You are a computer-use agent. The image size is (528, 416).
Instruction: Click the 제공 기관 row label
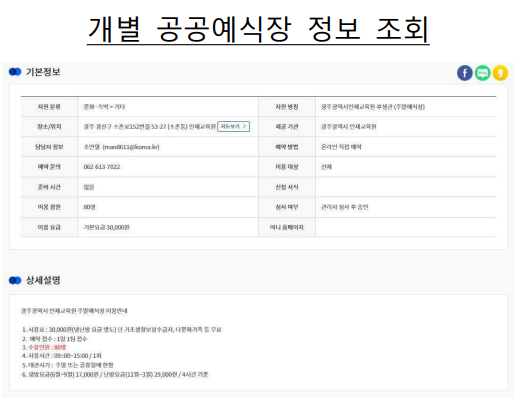click(x=287, y=127)
